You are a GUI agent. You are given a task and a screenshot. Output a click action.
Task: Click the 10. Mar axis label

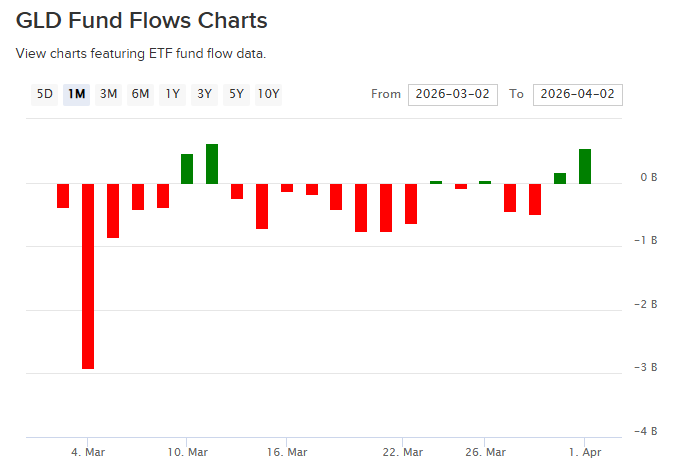[187, 451]
